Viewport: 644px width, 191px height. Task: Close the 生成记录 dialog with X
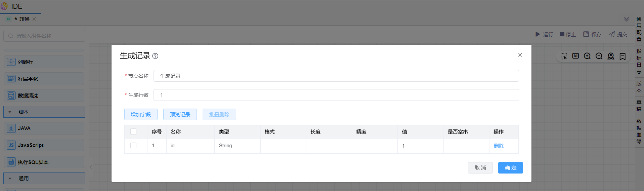[x=520, y=55]
